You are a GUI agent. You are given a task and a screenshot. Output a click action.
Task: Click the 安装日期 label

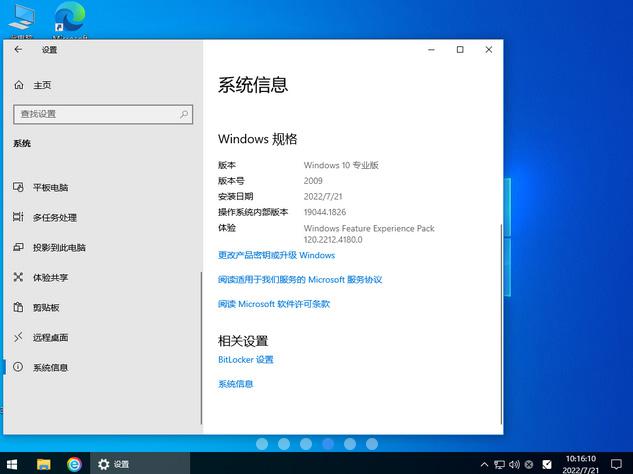235,196
